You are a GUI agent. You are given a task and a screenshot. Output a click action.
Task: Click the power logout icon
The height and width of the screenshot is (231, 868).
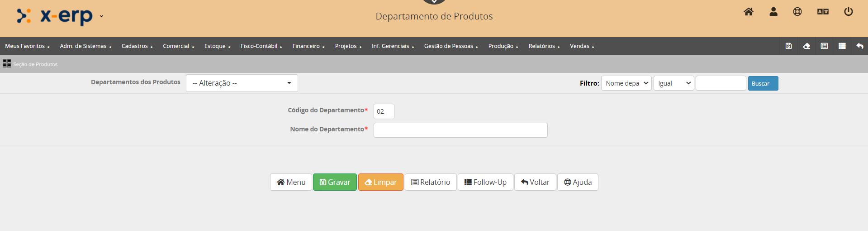click(849, 12)
